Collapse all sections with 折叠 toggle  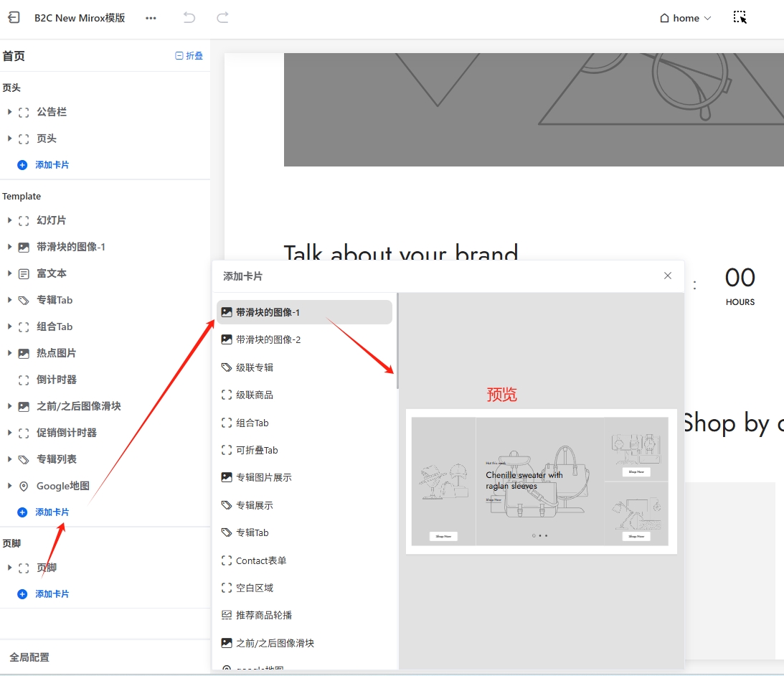189,56
